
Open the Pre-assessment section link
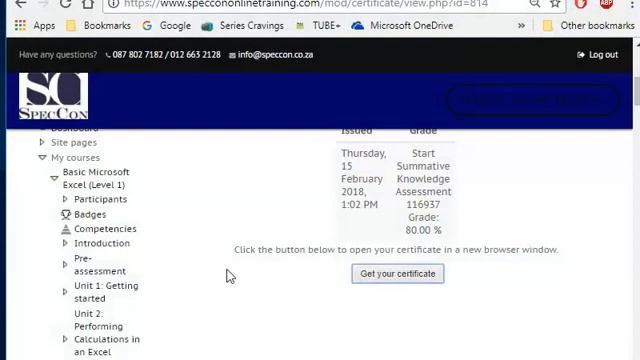pos(100,264)
